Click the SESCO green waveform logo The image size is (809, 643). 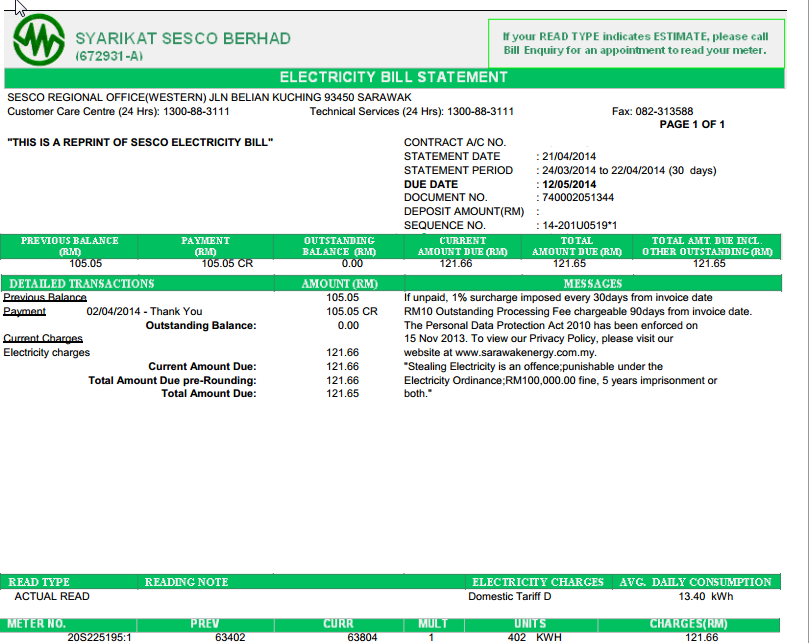39,40
